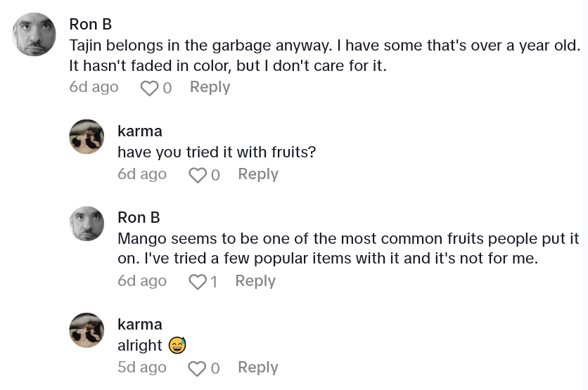Like Ron B's Mango reply with heart
Viewport: 588px width, 390px height.
point(197,282)
